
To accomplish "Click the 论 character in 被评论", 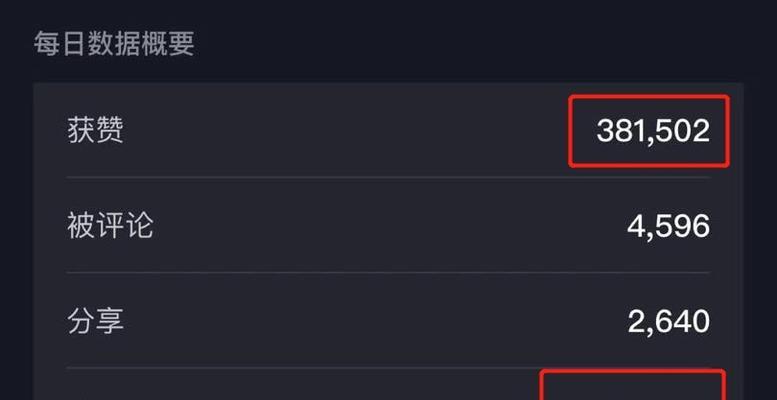I will 139,226.
